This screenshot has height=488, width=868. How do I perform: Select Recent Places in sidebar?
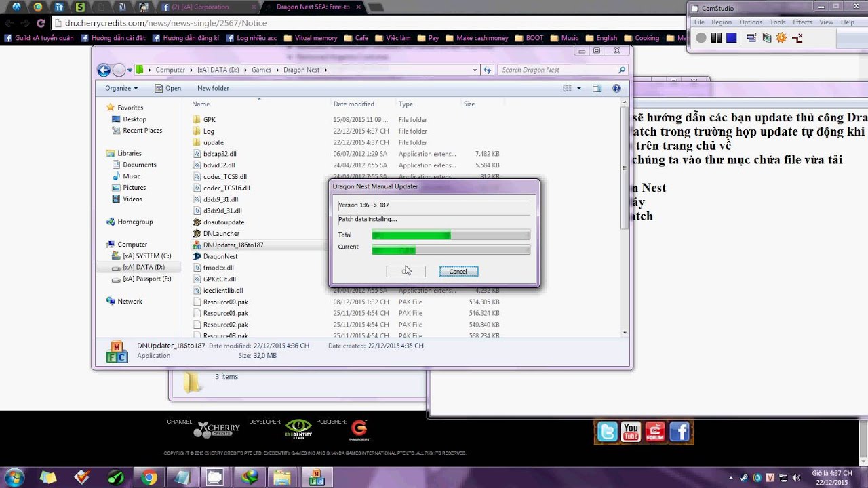coord(142,131)
